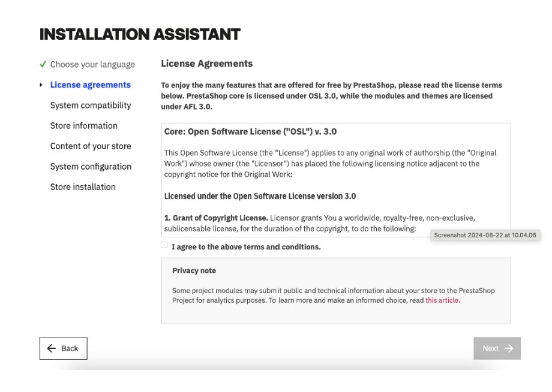Select 'License agreements' step

(91, 85)
